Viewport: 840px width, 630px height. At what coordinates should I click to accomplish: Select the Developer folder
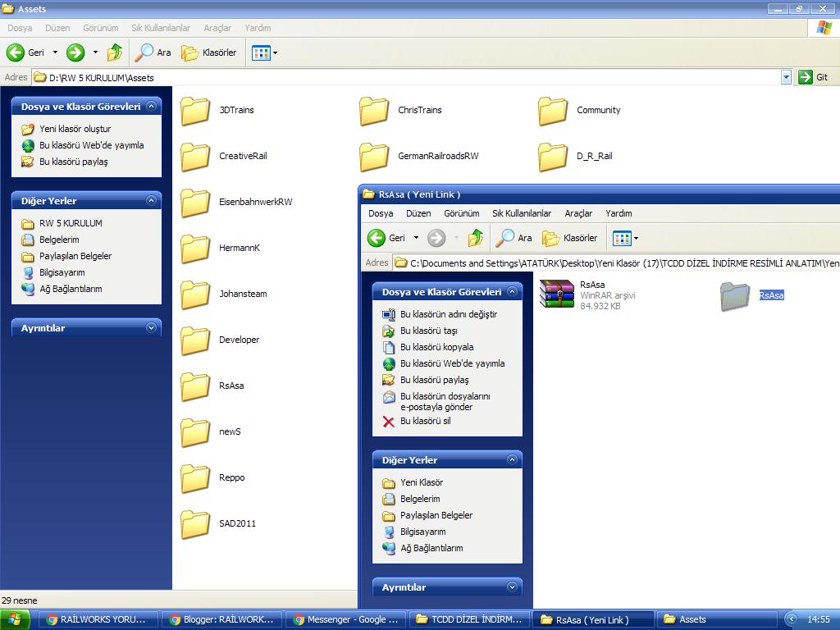click(x=220, y=340)
